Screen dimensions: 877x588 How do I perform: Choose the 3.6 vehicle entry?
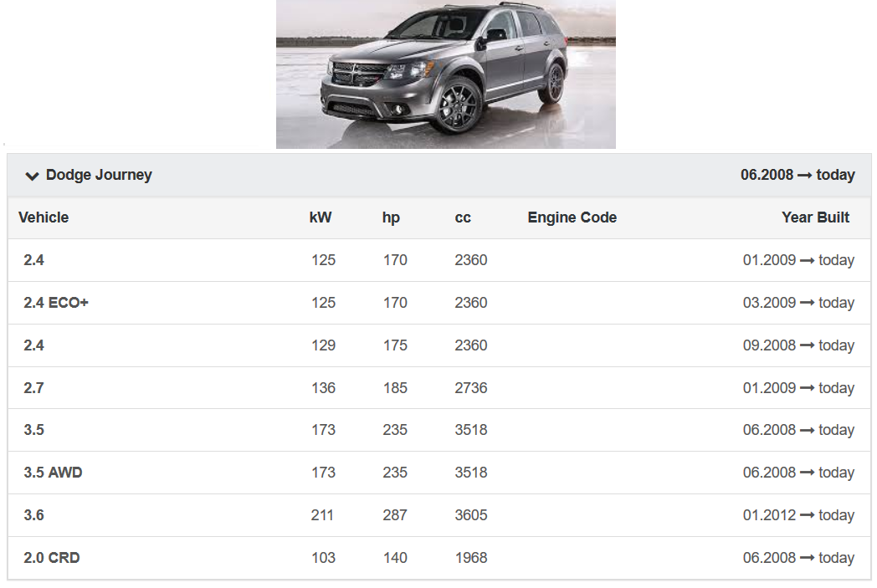[x=33, y=515]
